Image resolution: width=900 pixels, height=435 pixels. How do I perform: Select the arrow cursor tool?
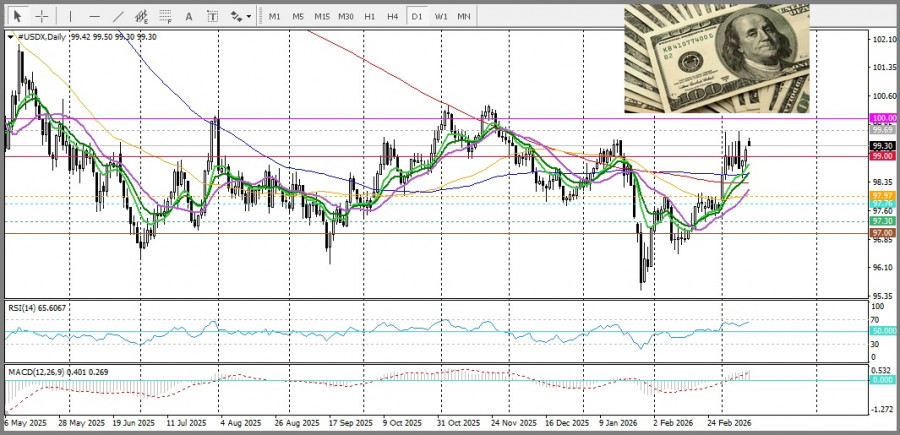click(17, 16)
